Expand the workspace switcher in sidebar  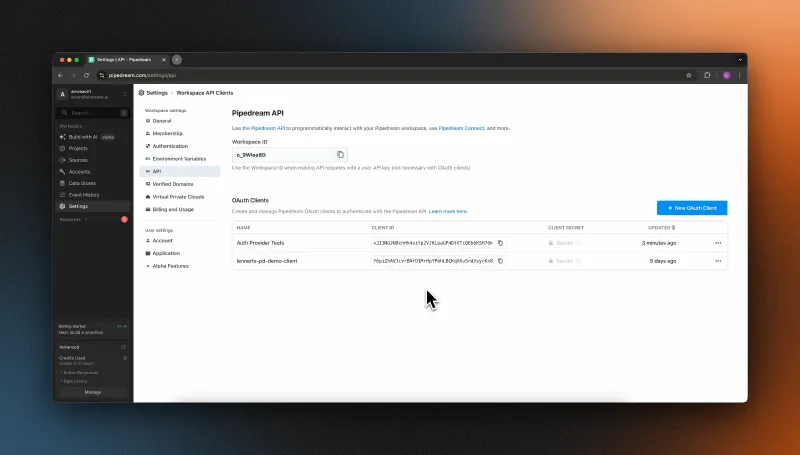[124, 95]
